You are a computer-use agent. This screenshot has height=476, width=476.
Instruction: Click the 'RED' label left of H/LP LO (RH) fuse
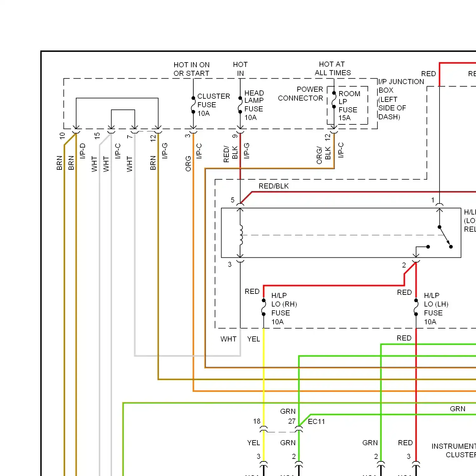252,291
